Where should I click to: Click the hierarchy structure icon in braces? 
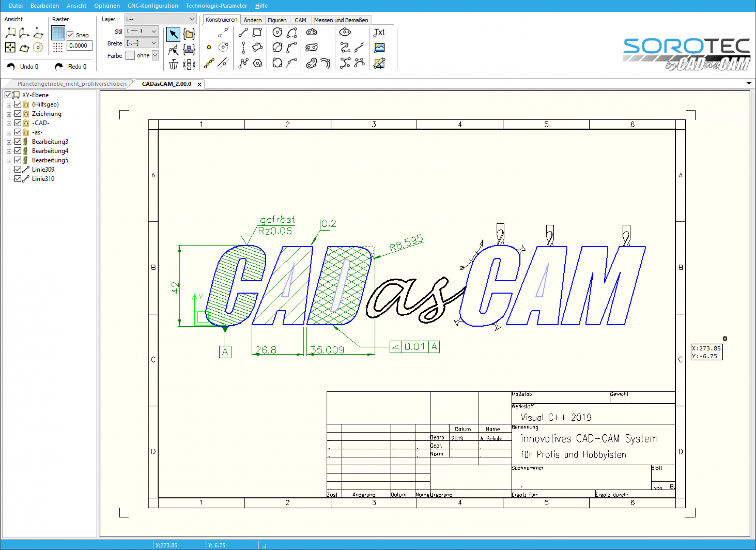(x=189, y=50)
